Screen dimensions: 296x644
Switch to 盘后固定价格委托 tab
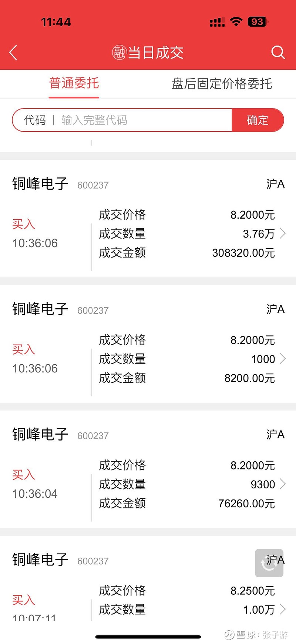tap(222, 84)
